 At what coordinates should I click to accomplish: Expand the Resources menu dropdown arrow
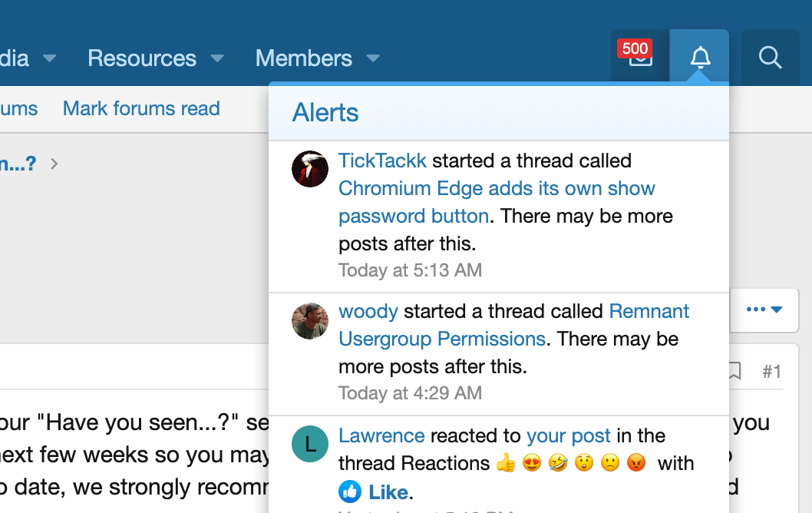click(x=217, y=58)
